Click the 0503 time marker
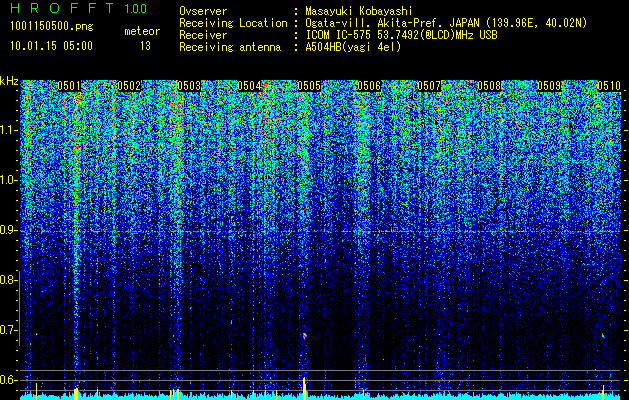Viewport: 629px width, 400px height. point(189,86)
